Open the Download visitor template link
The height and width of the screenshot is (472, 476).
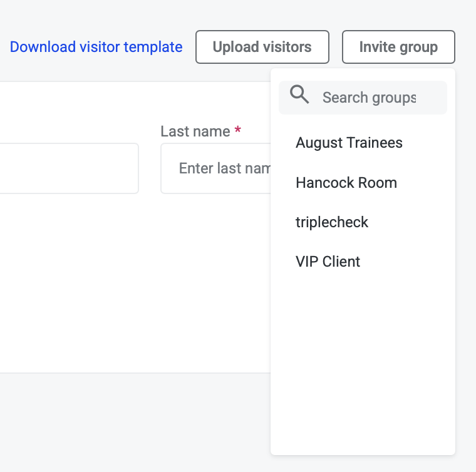coord(96,47)
